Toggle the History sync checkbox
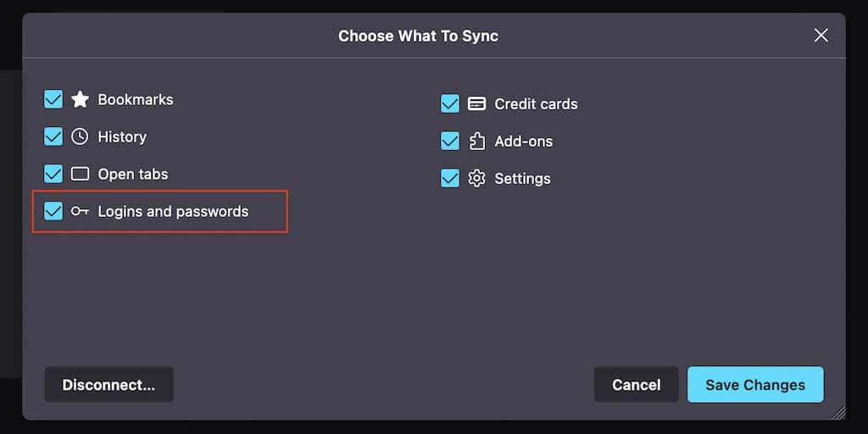This screenshot has height=434, width=868. pos(53,136)
